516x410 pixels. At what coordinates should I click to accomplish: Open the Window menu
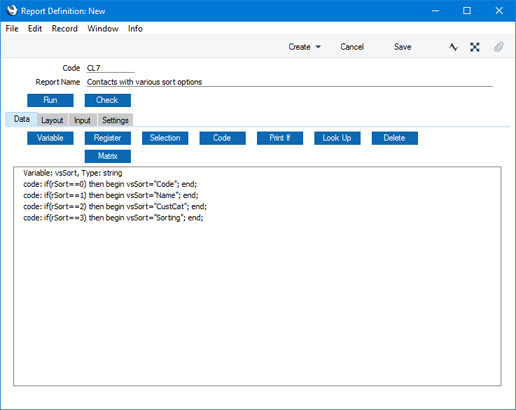tap(103, 29)
